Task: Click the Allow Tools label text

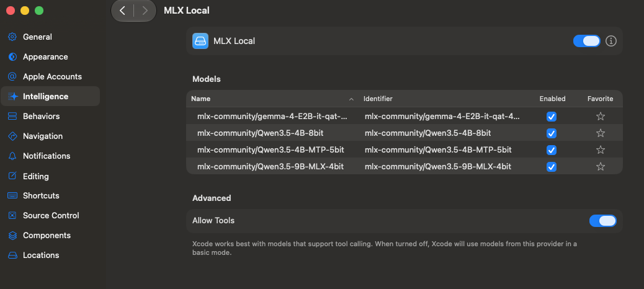Action: (x=213, y=221)
